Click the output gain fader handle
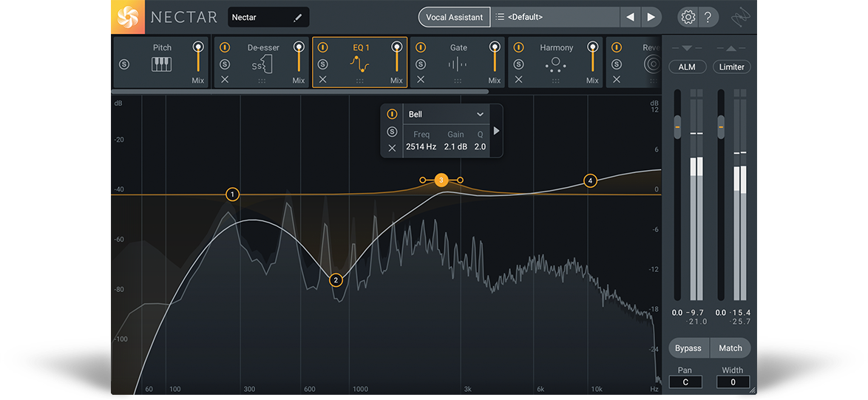 [x=721, y=127]
